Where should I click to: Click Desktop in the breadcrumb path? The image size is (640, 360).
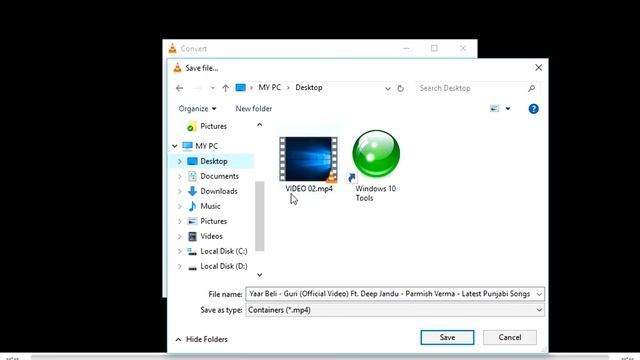point(309,88)
